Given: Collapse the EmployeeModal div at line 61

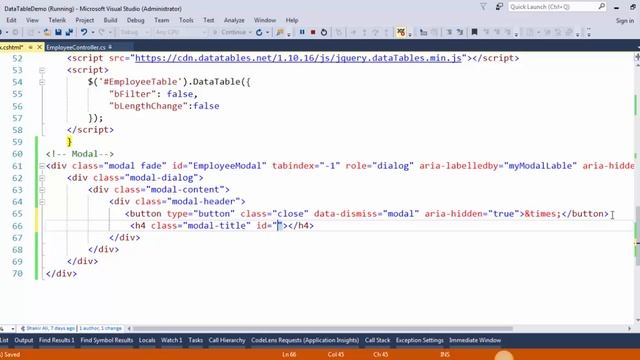Looking at the screenshot, I should pyautogui.click(x=42, y=166).
